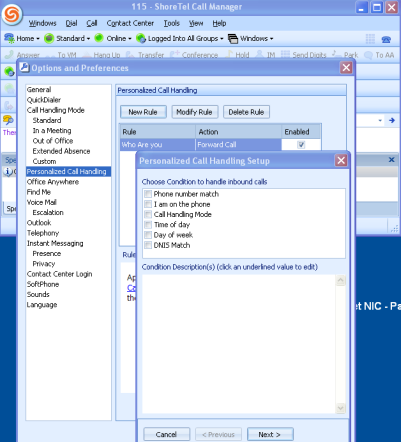Open the Help menu
The height and width of the screenshot is (442, 401).
tap(219, 23)
